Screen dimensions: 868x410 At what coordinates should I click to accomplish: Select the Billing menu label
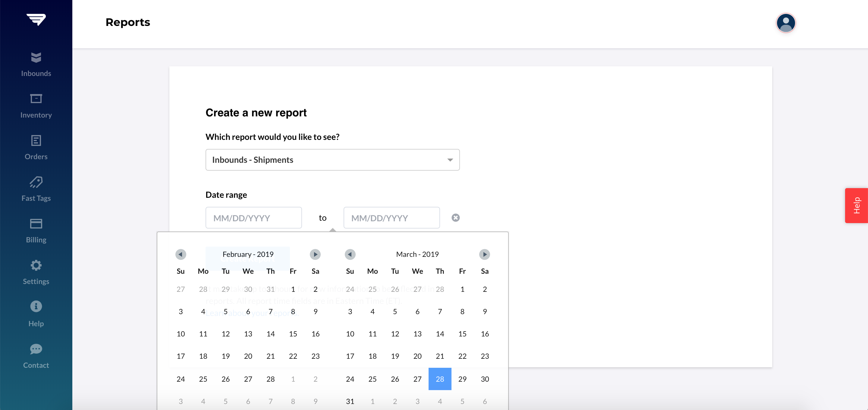point(36,240)
